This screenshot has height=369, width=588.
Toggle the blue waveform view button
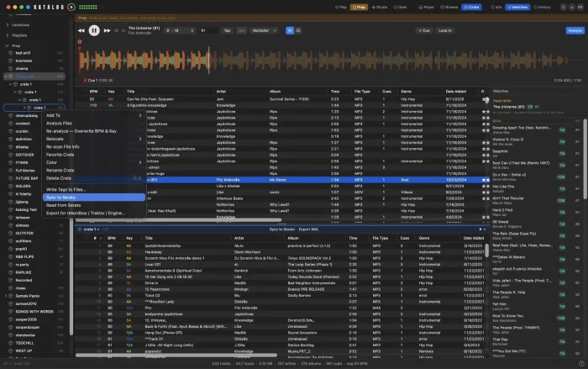pos(290,30)
